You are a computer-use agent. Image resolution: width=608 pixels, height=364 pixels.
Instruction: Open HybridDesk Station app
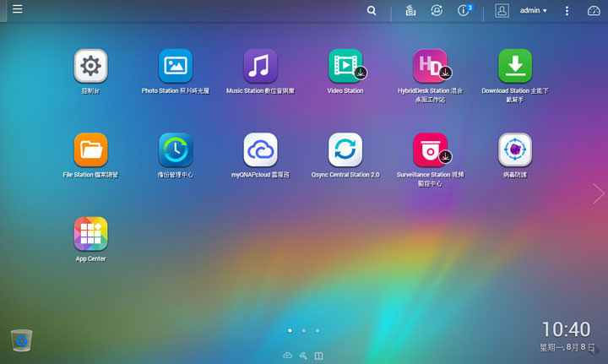click(x=430, y=66)
